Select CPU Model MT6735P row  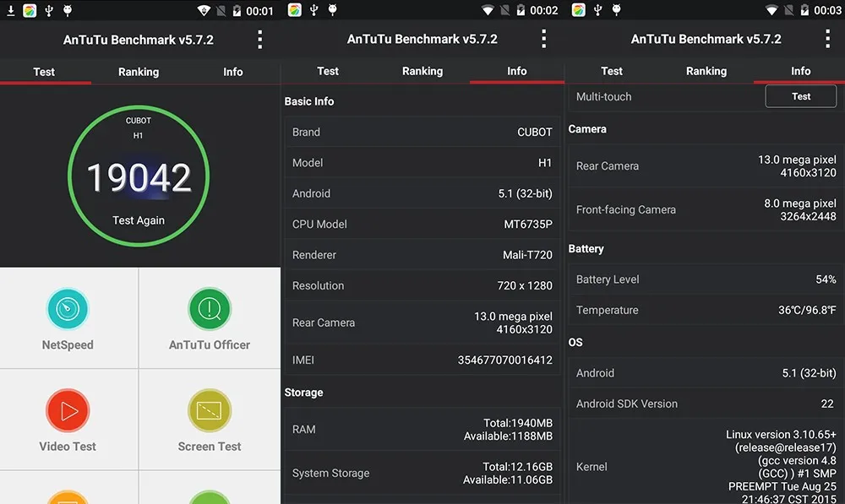pos(422,224)
